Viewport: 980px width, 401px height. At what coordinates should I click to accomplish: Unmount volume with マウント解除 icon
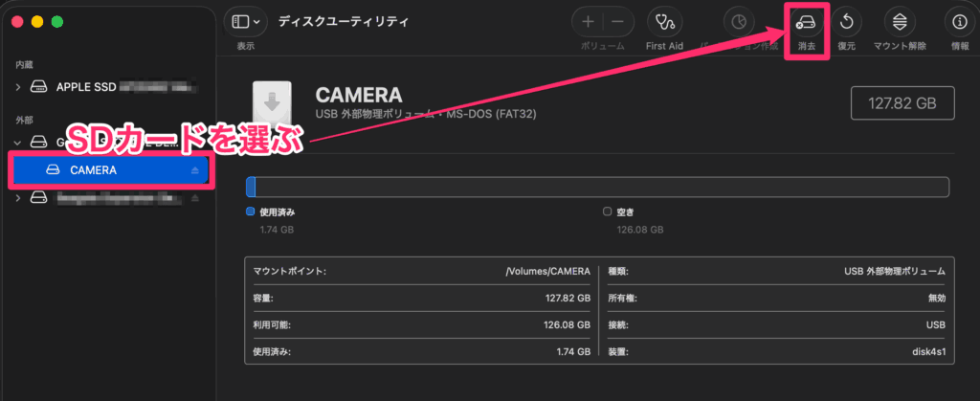click(898, 22)
